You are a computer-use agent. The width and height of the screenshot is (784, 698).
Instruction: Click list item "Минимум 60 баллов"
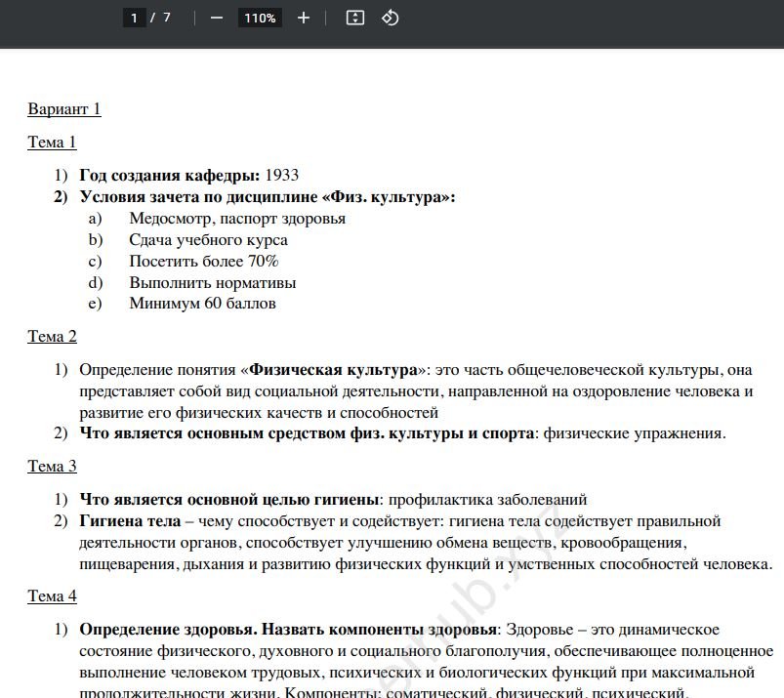point(202,304)
